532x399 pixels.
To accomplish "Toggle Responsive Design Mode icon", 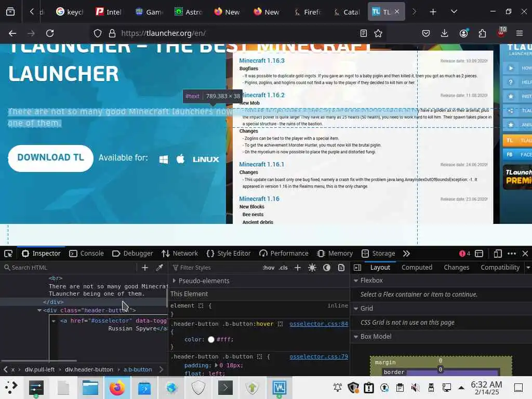I will pyautogui.click(x=498, y=254).
